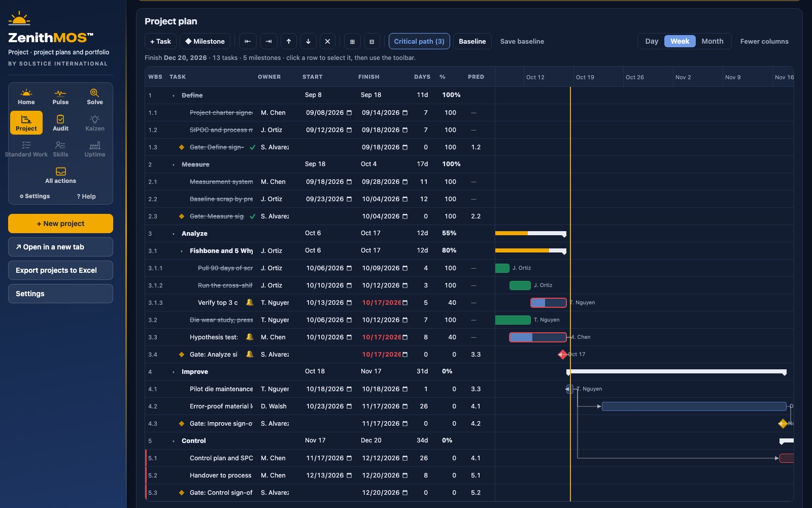The image size is (812, 508).
Task: Select the Control plan and SPC task
Action: click(221, 458)
